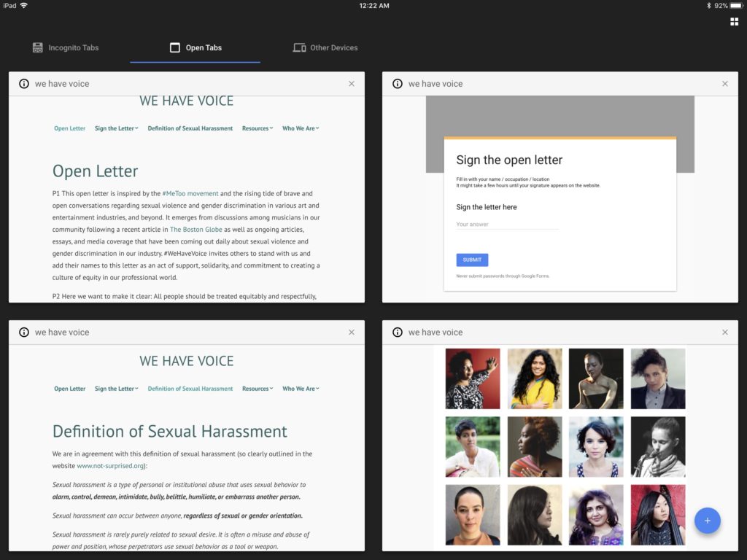
Task: Click info icon on photo gallery tab card
Action: 398,332
